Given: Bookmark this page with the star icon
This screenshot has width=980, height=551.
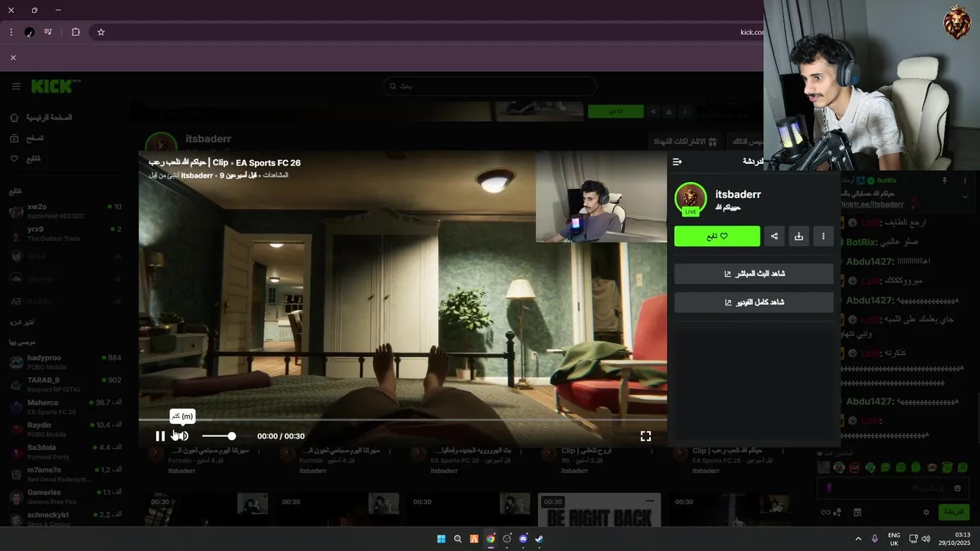Looking at the screenshot, I should pos(100,32).
